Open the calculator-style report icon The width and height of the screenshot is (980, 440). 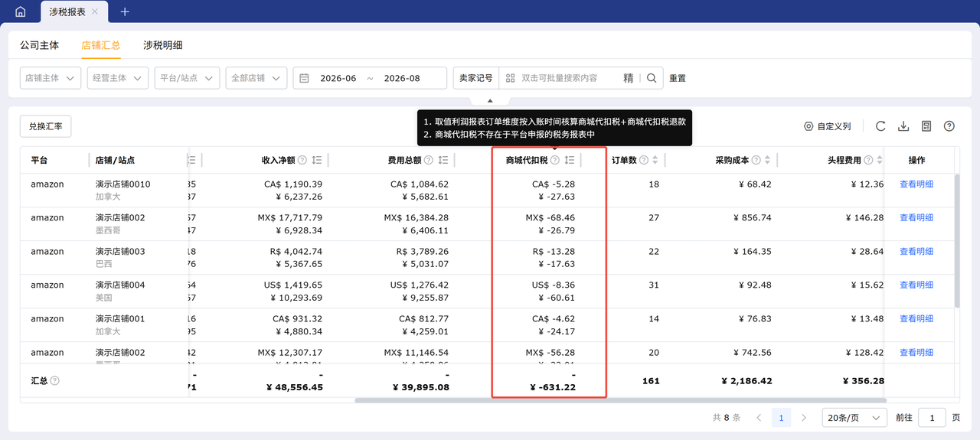coord(926,126)
